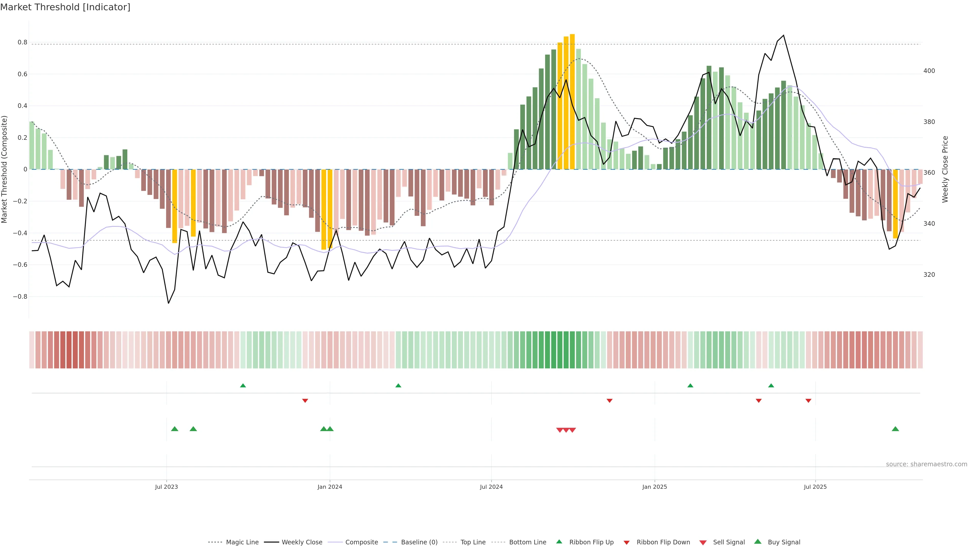Hide the Top Line legend entry
Screen dimensions: 980x551
tap(473, 542)
